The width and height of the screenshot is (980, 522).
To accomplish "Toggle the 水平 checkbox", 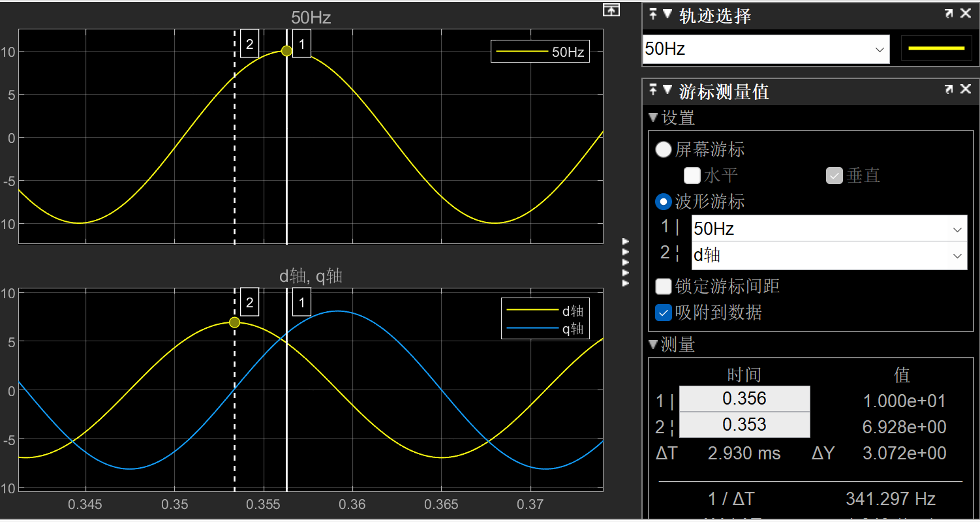I will click(x=692, y=176).
